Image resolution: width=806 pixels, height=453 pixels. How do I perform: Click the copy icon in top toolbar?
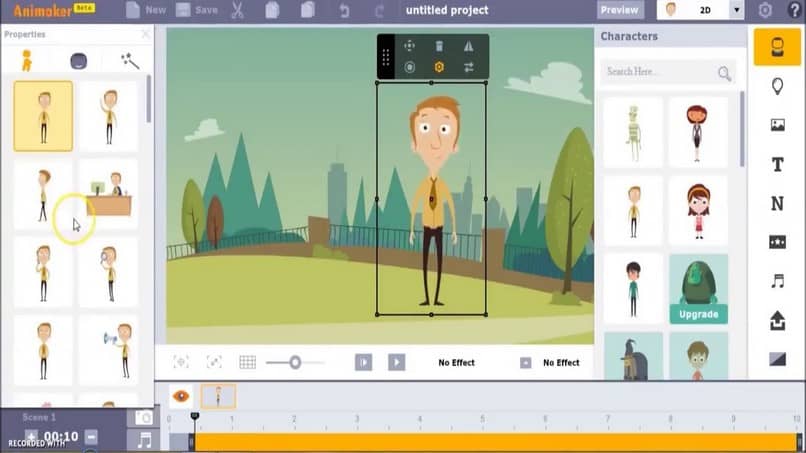[x=272, y=10]
